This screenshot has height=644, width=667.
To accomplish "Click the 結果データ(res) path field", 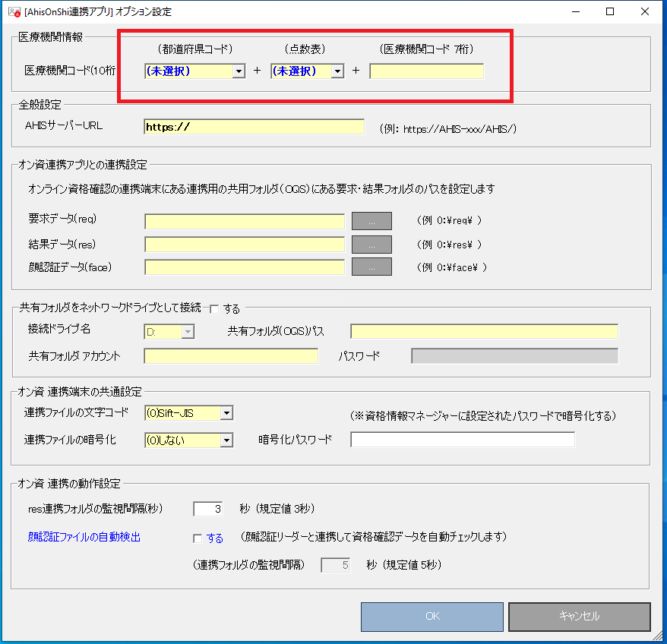I will click(x=245, y=245).
